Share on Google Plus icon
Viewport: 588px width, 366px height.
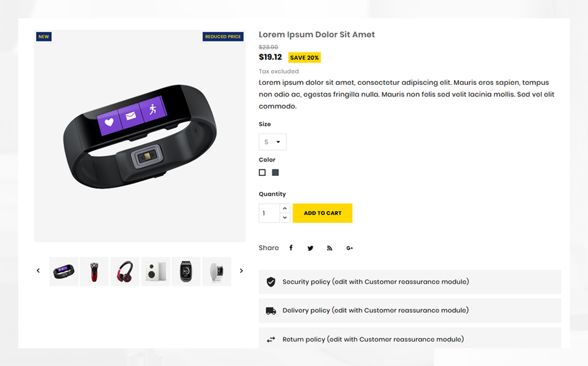(x=350, y=248)
